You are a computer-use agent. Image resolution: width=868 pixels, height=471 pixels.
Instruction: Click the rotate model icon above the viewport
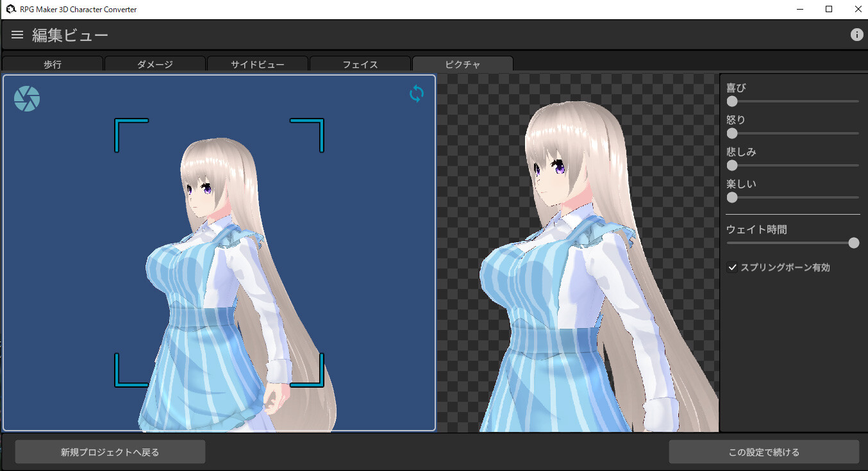[x=416, y=94]
